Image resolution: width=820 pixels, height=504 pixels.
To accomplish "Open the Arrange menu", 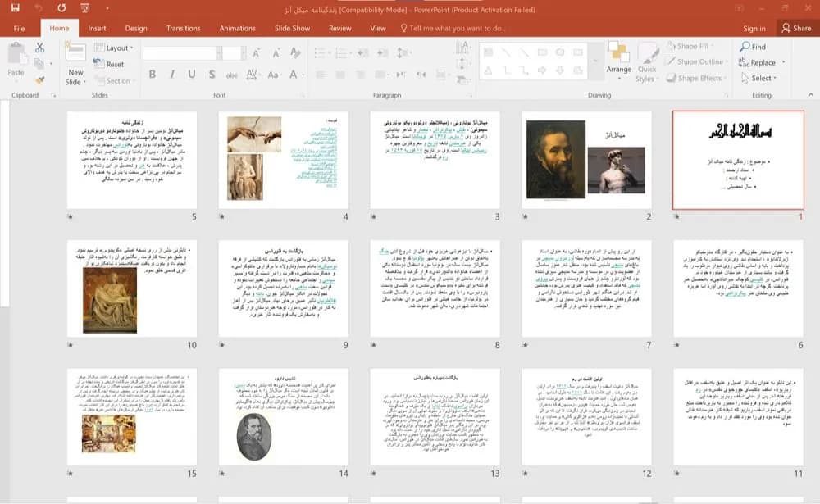I will pyautogui.click(x=618, y=61).
